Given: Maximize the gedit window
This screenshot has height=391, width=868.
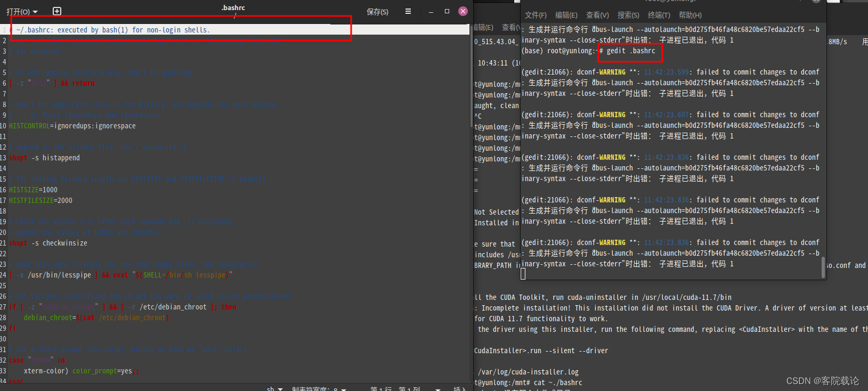Looking at the screenshot, I should pyautogui.click(x=447, y=11).
